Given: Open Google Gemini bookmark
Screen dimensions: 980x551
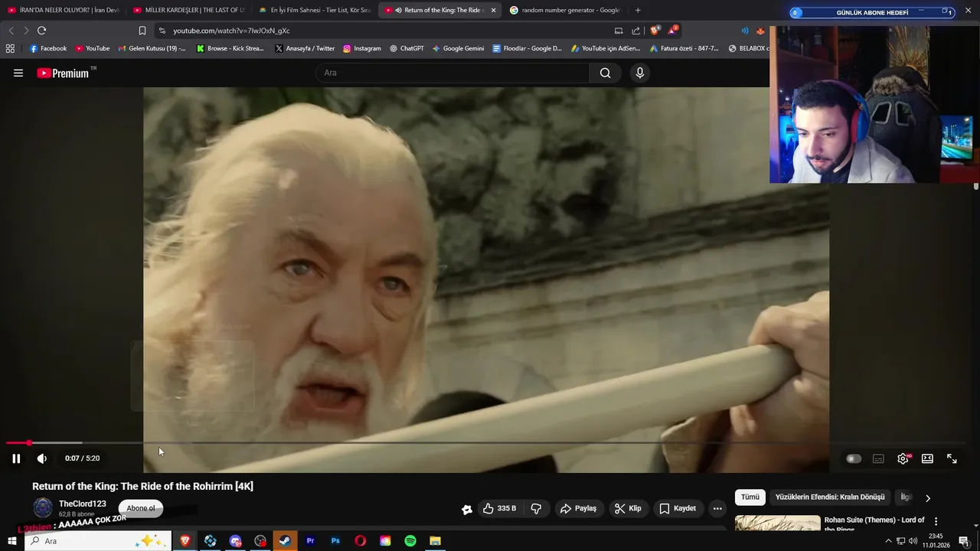Looking at the screenshot, I should click(x=458, y=48).
